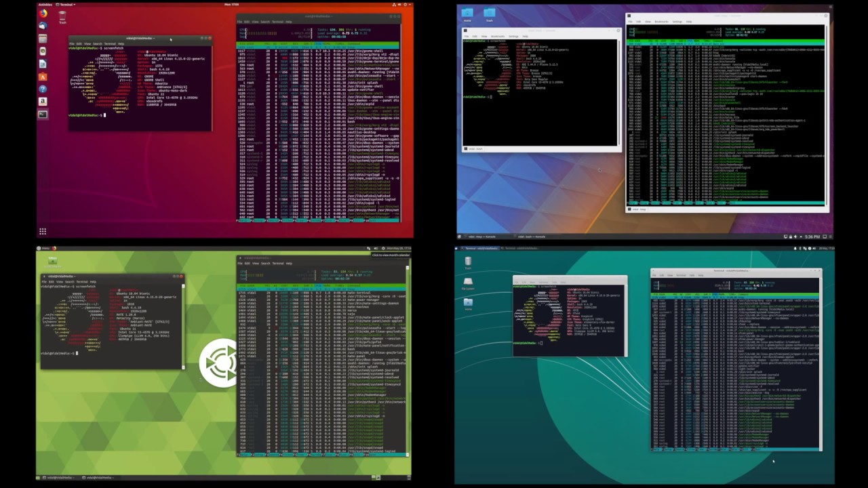Select the Home icon on the MATE desktop
This screenshot has width=868, height=488.
(x=52, y=262)
